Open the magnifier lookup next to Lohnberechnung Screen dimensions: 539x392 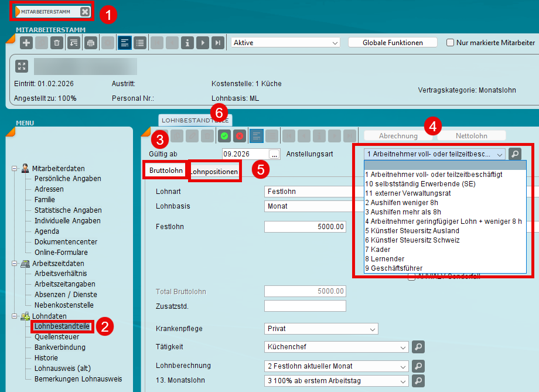point(418,366)
